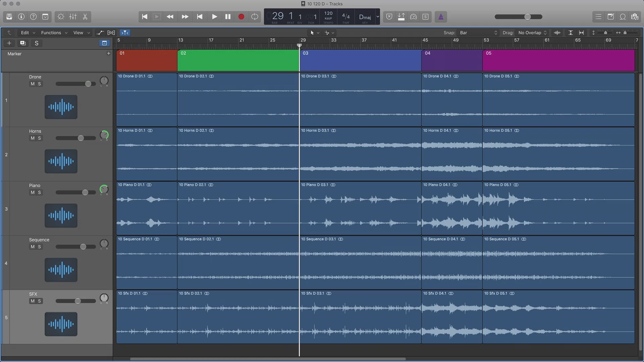Screen dimensions: 644x362
Task: Click the horizontal auto zoom icon
Action: coord(581,33)
